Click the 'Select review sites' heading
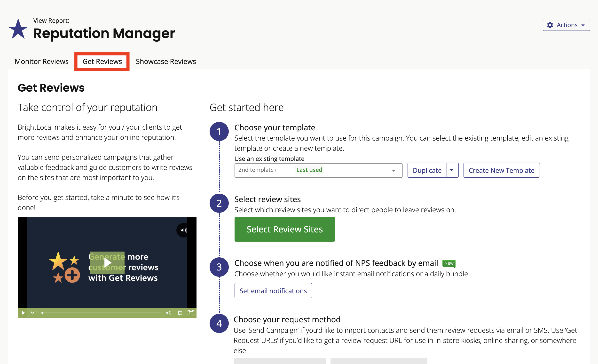 coord(267,199)
